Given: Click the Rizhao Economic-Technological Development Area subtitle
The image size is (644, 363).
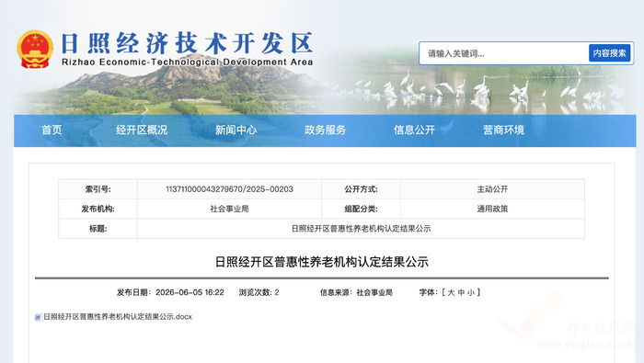Looking at the screenshot, I should coord(188,62).
